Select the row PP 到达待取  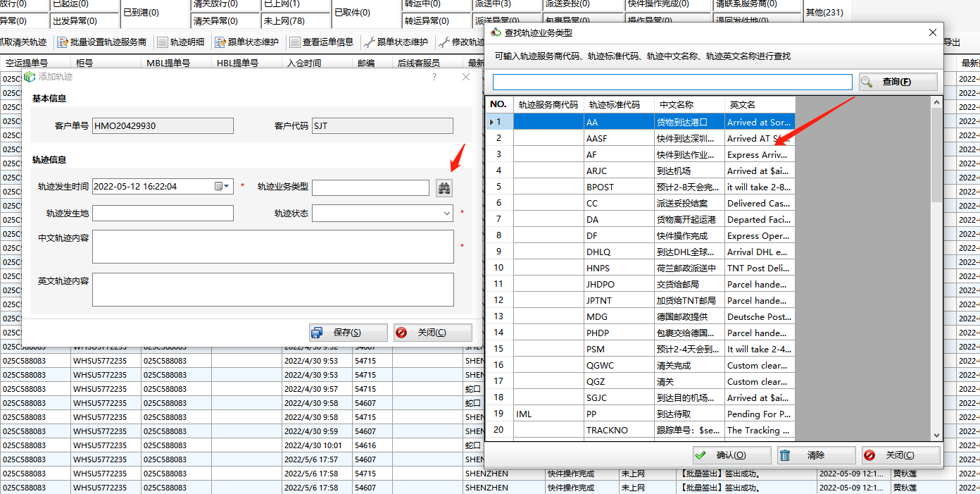point(641,414)
